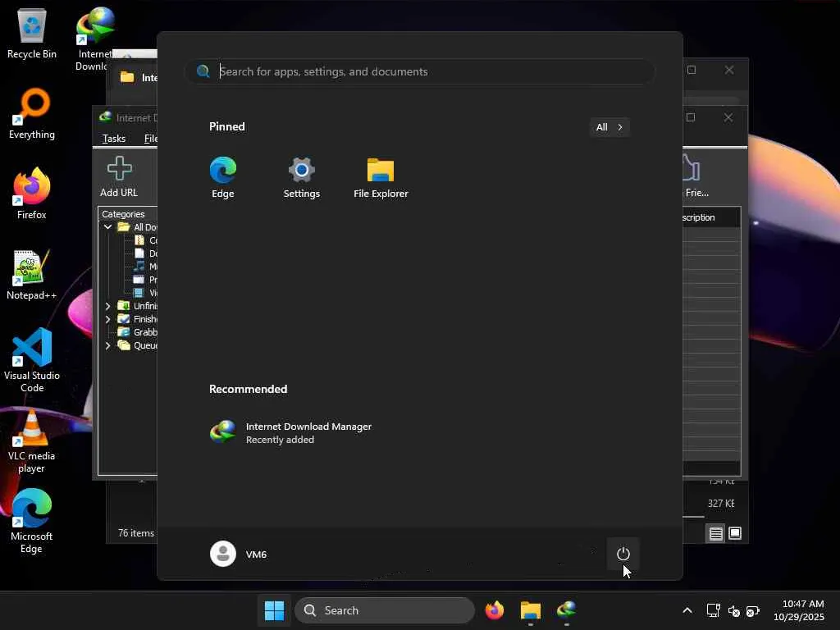Click the Windows Start button

click(274, 610)
